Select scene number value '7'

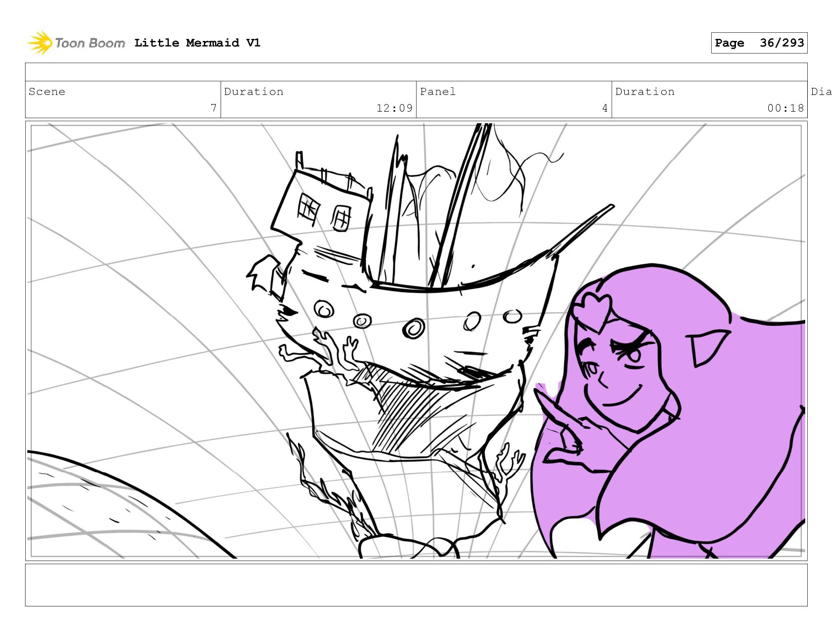click(x=213, y=108)
